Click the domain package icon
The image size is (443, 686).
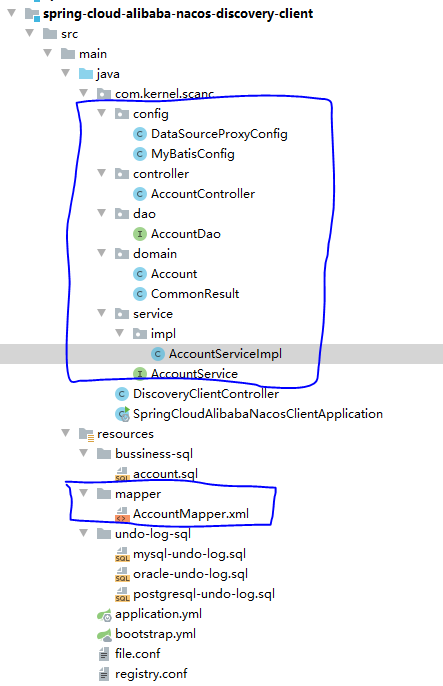pos(122,254)
